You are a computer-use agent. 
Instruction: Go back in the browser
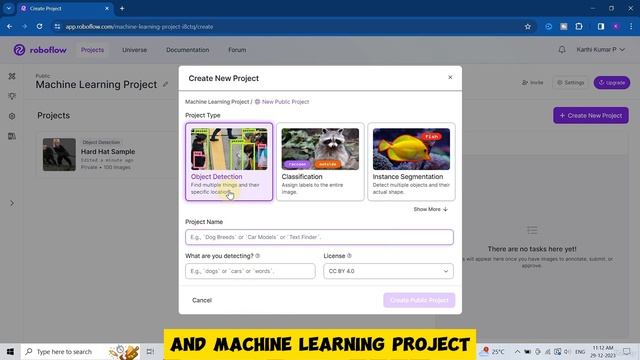click(x=9, y=27)
